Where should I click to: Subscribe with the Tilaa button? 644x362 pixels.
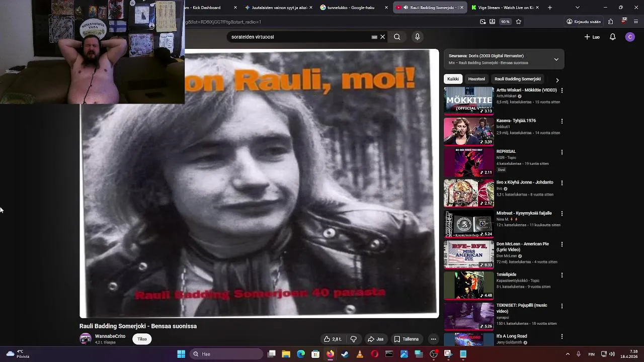142,339
